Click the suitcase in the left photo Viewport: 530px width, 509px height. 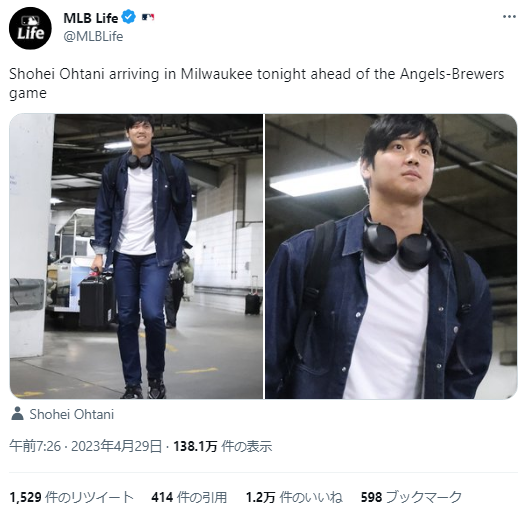click(x=97, y=301)
